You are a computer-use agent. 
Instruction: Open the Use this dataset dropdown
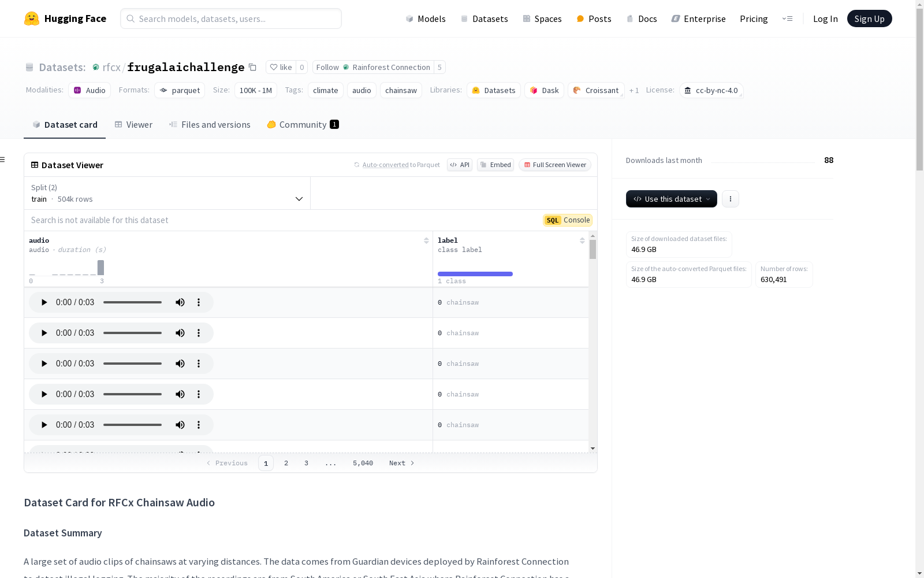pyautogui.click(x=672, y=199)
